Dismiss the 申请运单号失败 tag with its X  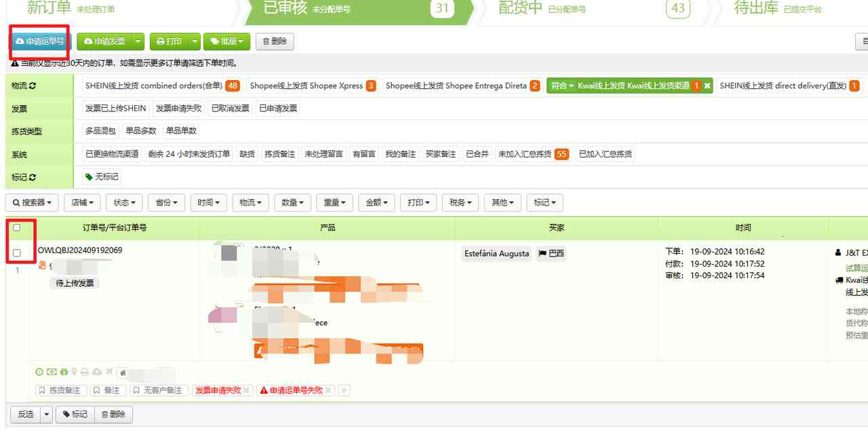point(328,391)
